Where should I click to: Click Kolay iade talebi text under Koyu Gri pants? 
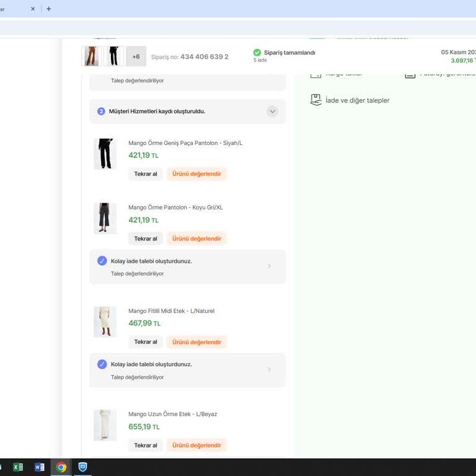151,261
